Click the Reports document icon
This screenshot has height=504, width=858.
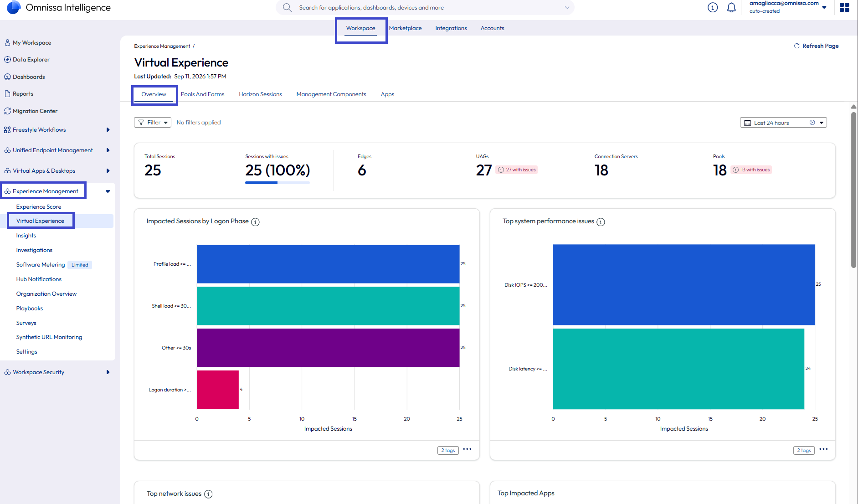(7, 94)
